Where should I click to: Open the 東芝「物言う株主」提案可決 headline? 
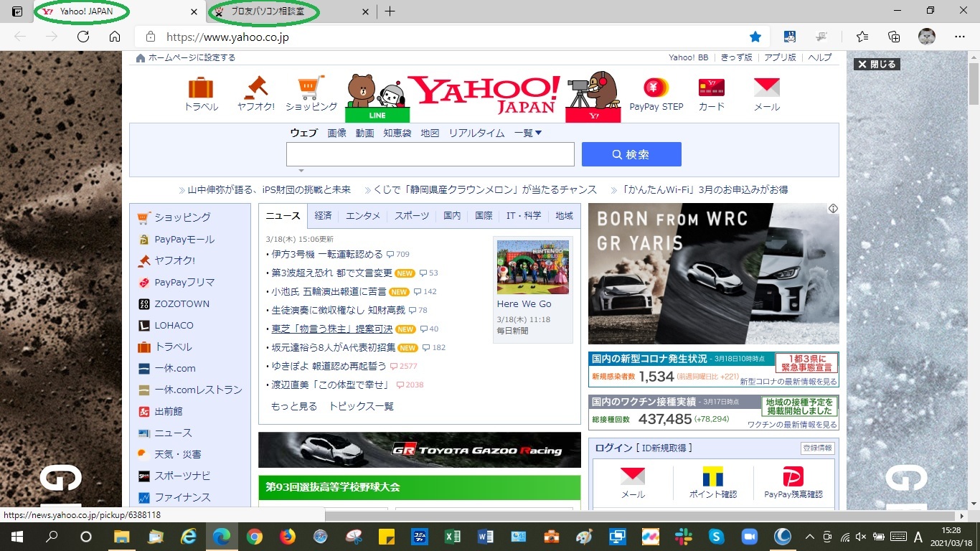(332, 329)
